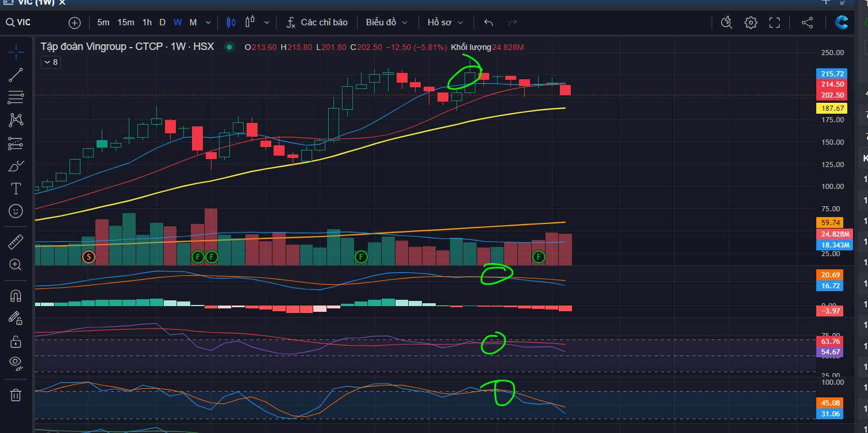Enter fullscreen chart mode

[774, 23]
